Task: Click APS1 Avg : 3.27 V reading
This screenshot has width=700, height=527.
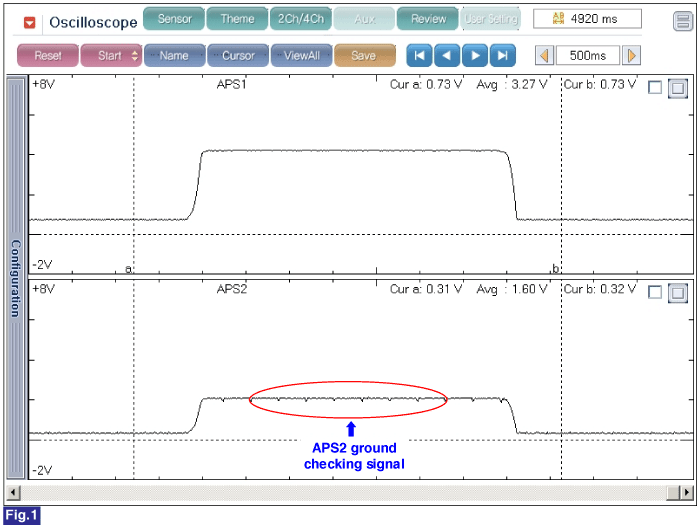Action: (512, 84)
